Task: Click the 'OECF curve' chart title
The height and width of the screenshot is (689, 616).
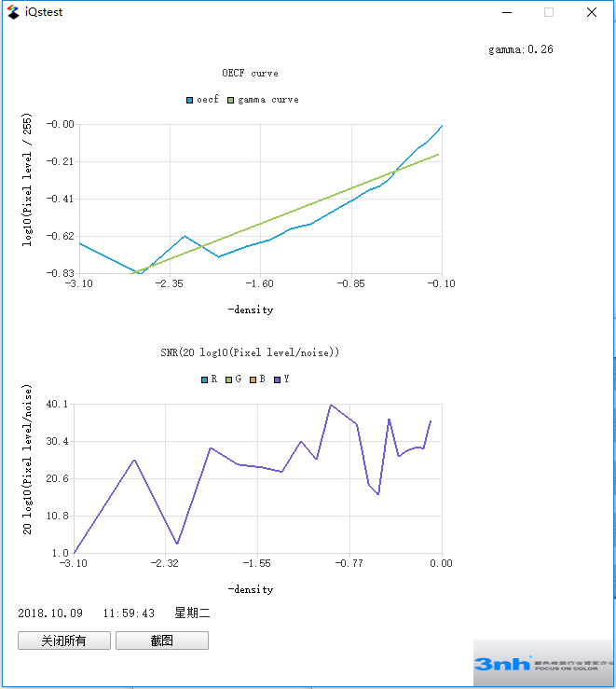Action: (250, 73)
